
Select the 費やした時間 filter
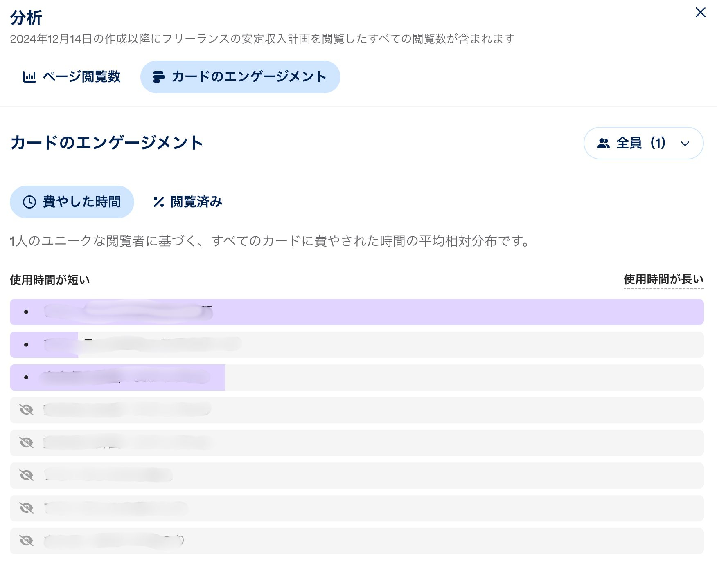[x=72, y=202]
